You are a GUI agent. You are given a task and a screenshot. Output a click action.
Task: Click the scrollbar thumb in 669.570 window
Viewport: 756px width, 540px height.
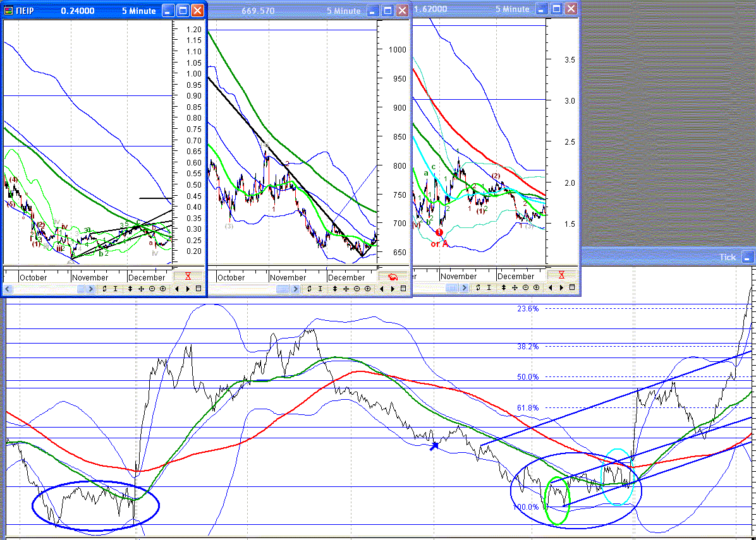pyautogui.click(x=283, y=289)
